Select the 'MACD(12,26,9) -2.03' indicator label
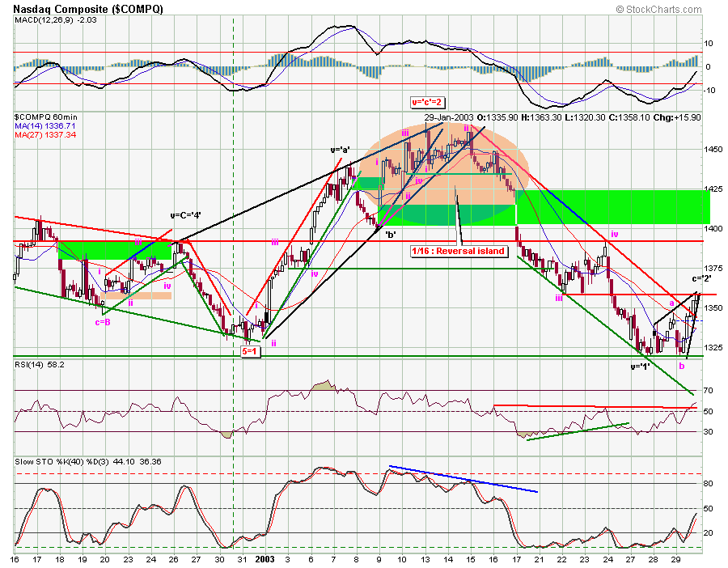 point(55,20)
